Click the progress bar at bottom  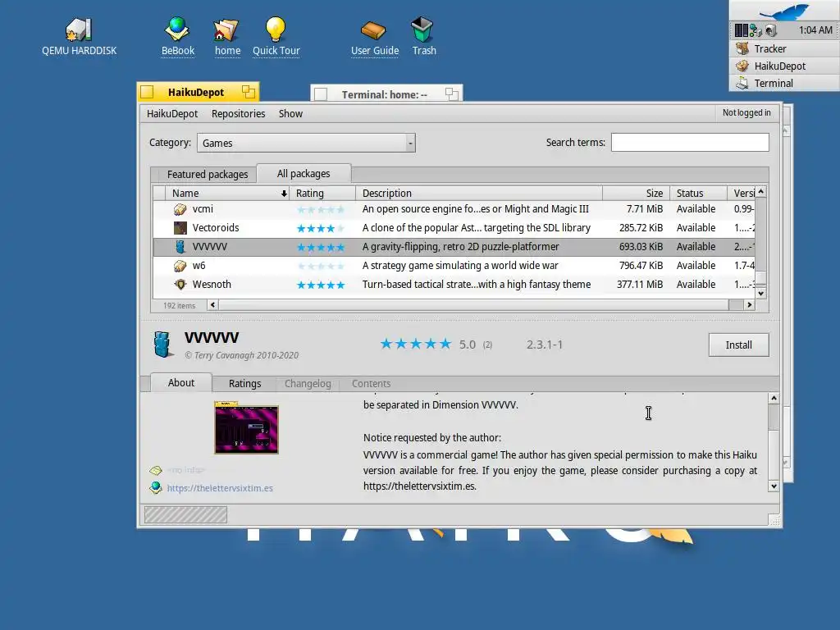pos(185,515)
